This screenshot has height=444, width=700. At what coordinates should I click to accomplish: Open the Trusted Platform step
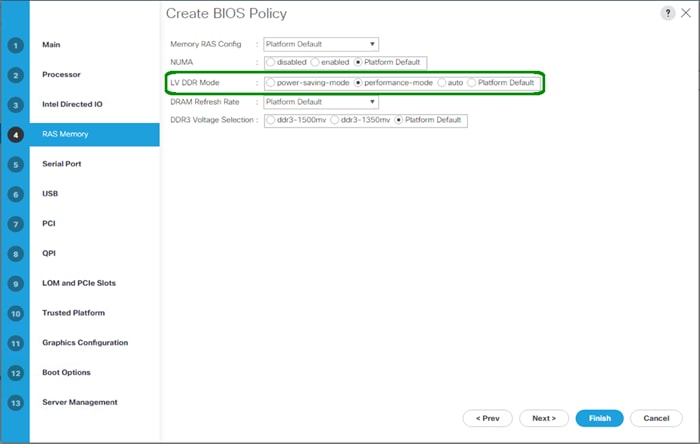point(73,313)
